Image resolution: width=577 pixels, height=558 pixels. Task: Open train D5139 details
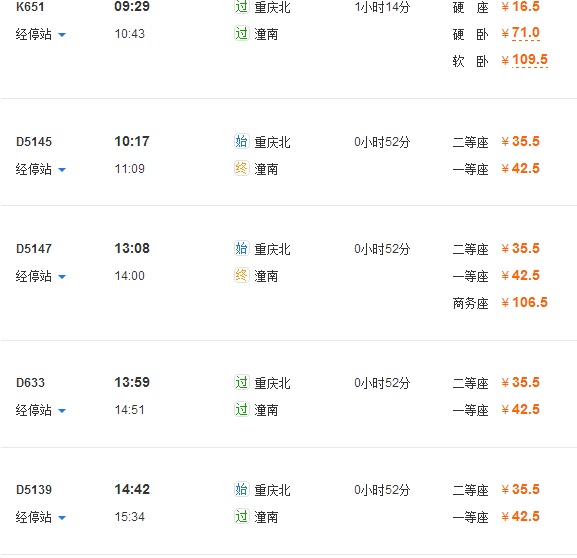pos(34,490)
